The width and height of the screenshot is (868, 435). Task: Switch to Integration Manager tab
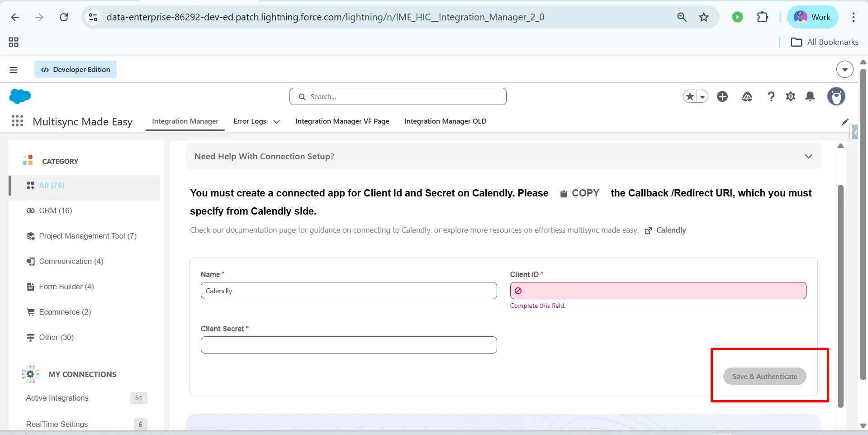point(185,121)
